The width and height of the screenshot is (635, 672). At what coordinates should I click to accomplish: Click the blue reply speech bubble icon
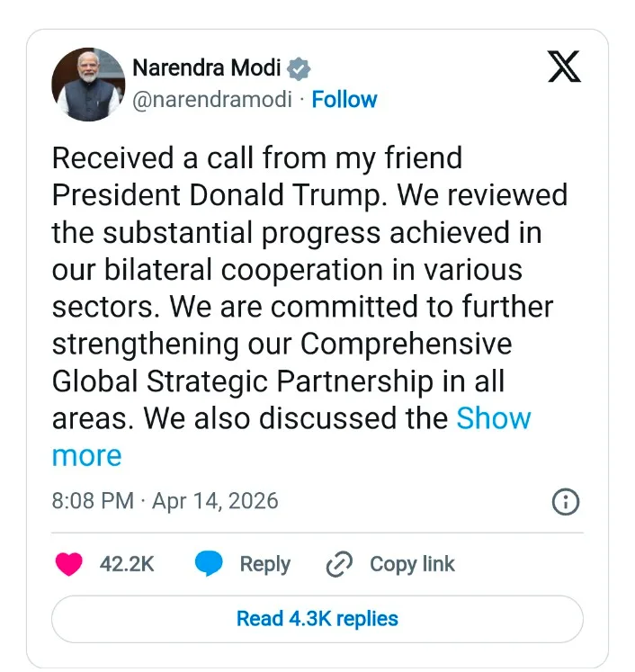coord(209,564)
